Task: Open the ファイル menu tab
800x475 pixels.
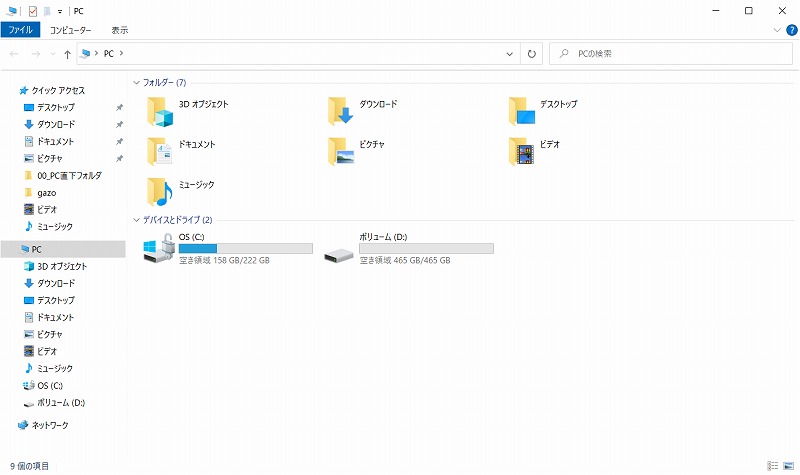Action: (x=20, y=30)
